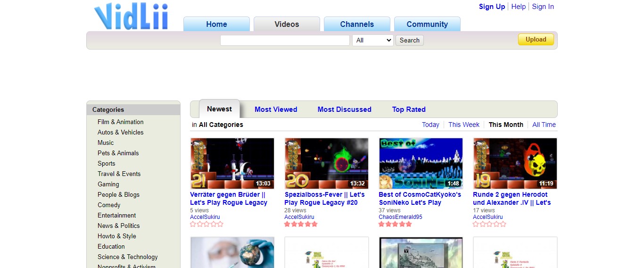Filter videos by Today
The image size is (644, 268).
[x=430, y=125]
